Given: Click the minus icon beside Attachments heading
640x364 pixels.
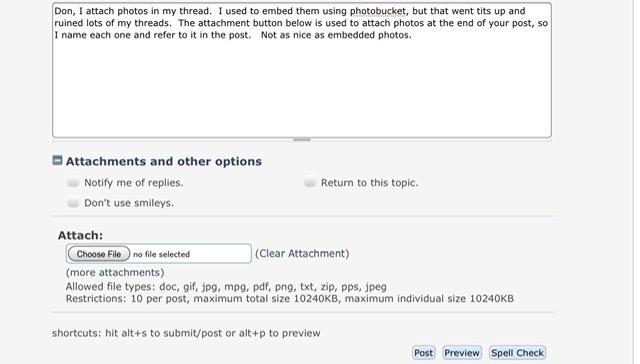Looking at the screenshot, I should pyautogui.click(x=58, y=160).
